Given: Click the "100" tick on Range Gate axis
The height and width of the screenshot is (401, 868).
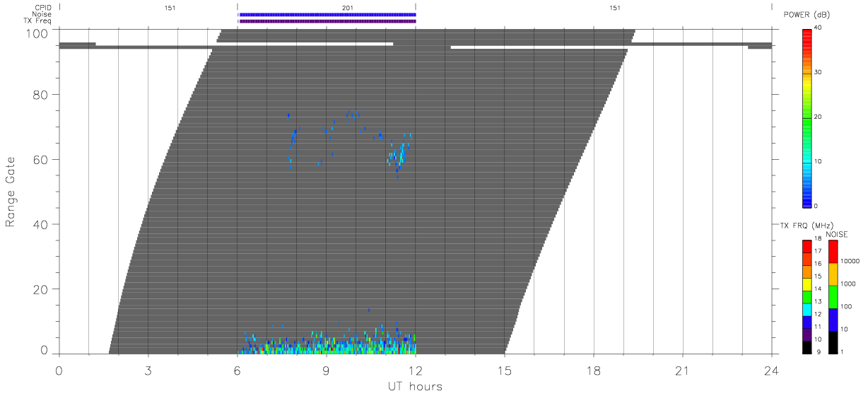Looking at the screenshot, I should coord(38,33).
